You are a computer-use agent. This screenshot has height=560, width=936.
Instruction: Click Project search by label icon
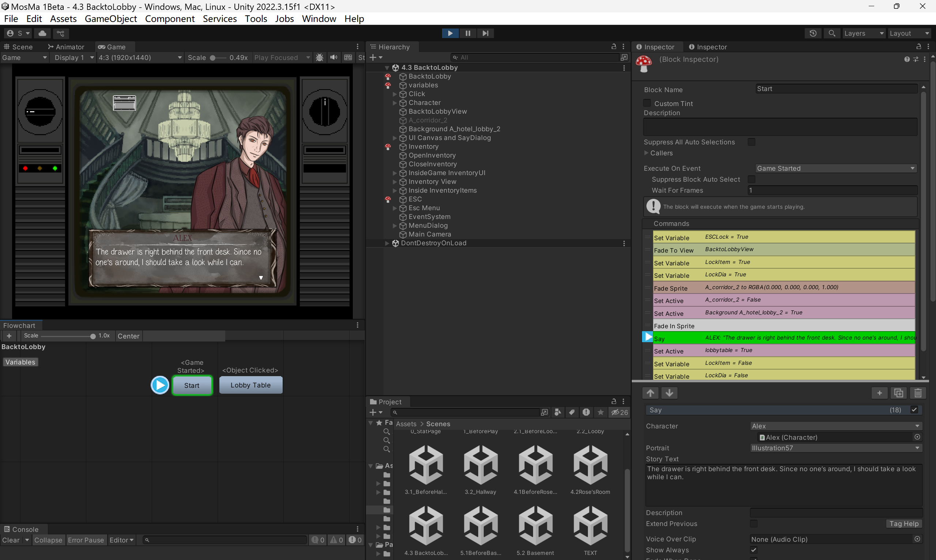(x=572, y=412)
